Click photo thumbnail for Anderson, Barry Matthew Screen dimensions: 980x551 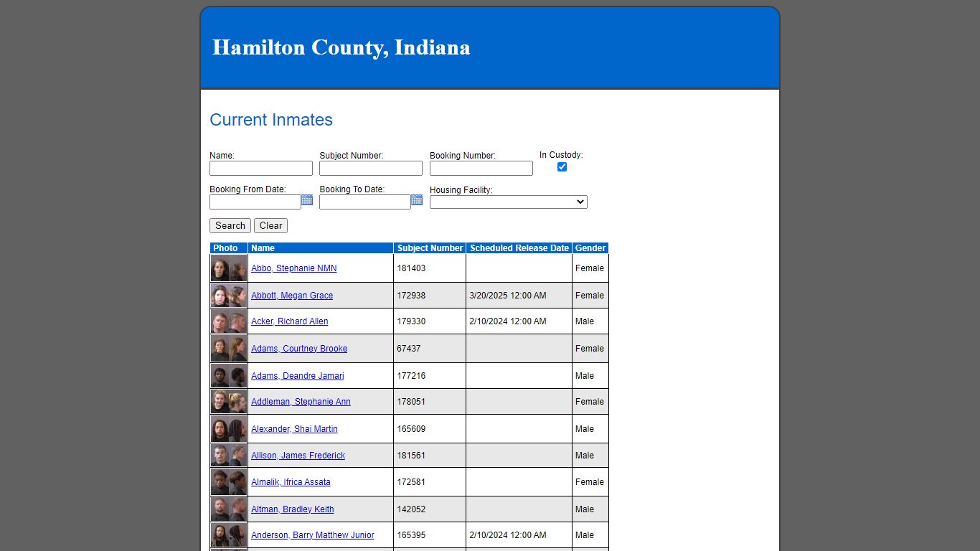[229, 535]
